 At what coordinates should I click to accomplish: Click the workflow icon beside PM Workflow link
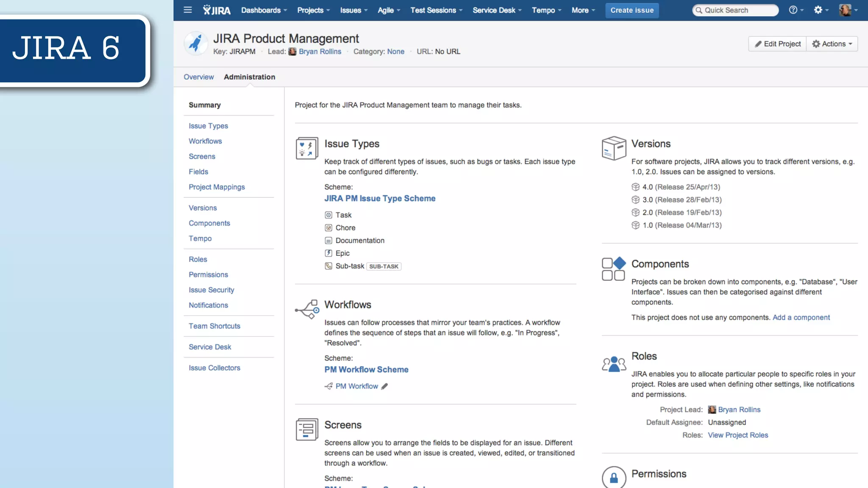[328, 386]
